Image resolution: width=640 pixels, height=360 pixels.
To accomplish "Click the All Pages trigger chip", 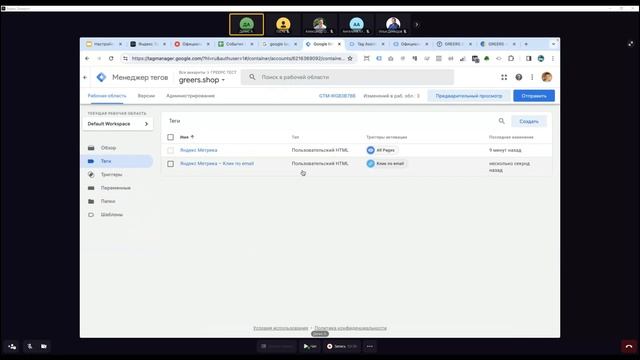I will [381, 150].
